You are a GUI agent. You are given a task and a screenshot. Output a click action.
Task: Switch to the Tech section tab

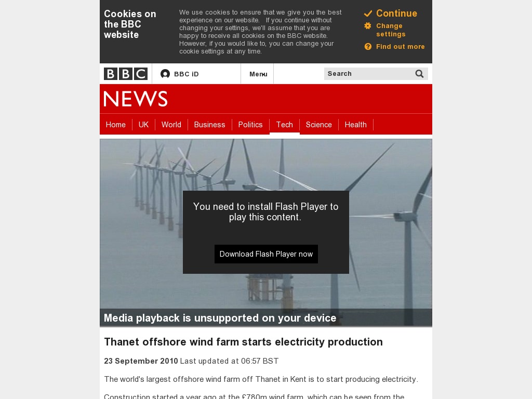pyautogui.click(x=285, y=125)
